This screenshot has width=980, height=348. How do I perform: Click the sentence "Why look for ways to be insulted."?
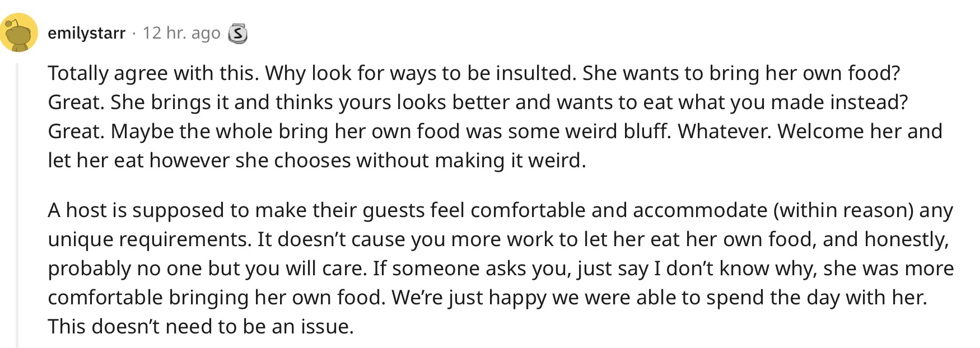pyautogui.click(x=421, y=73)
